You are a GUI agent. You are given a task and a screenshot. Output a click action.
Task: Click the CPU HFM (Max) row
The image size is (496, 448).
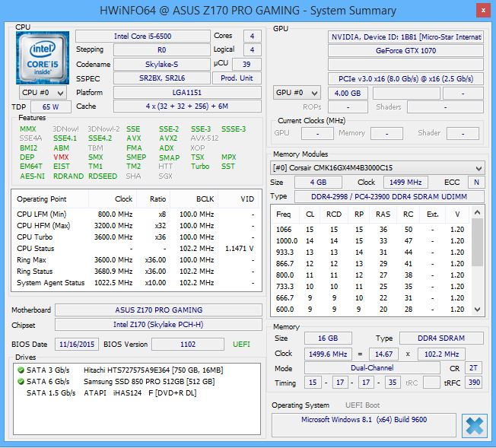[x=136, y=226]
